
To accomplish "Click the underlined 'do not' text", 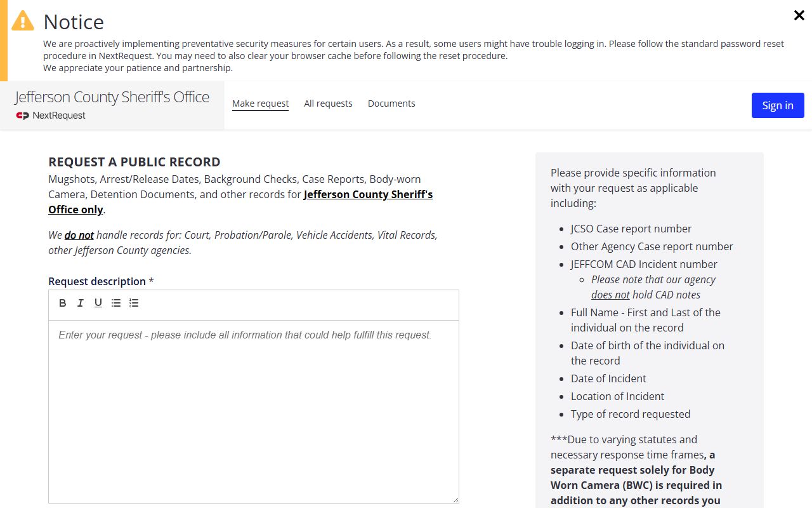I will (79, 235).
